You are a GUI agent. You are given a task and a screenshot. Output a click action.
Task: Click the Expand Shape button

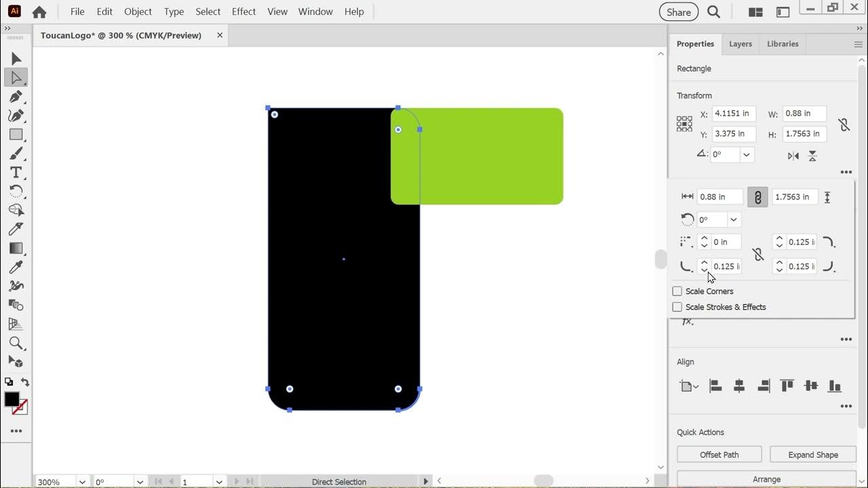813,455
